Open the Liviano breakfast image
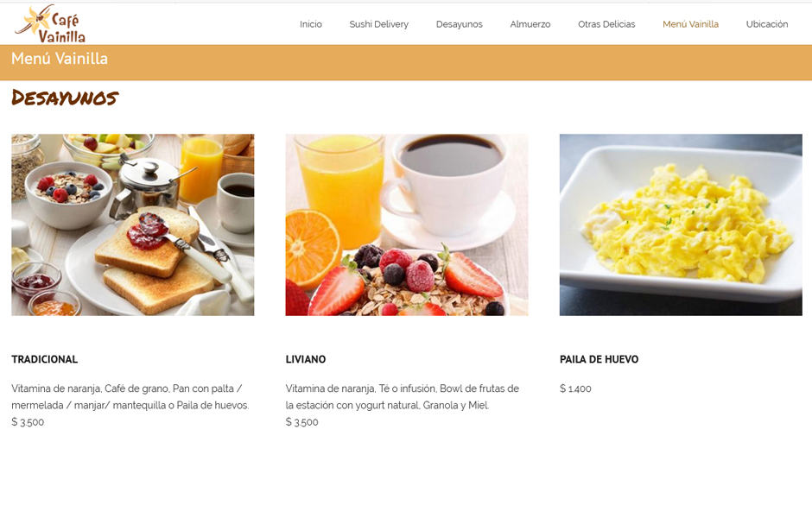 (x=407, y=224)
